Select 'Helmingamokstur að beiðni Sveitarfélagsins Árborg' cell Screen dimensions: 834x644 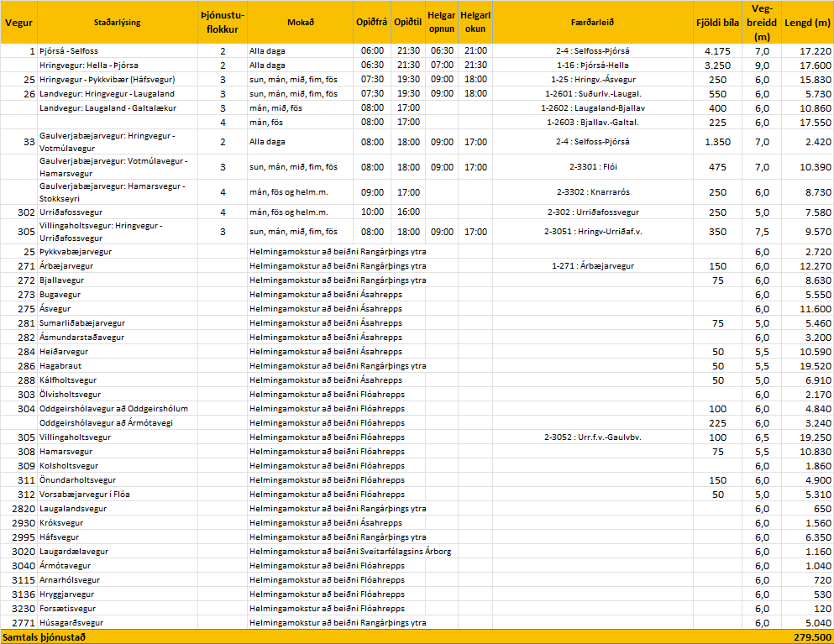click(x=350, y=552)
